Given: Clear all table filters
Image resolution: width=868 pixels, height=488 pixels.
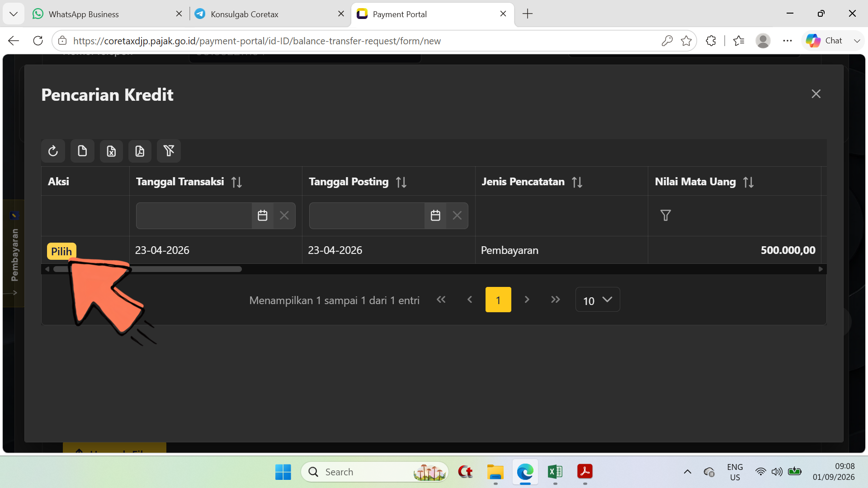Looking at the screenshot, I should coord(169,151).
